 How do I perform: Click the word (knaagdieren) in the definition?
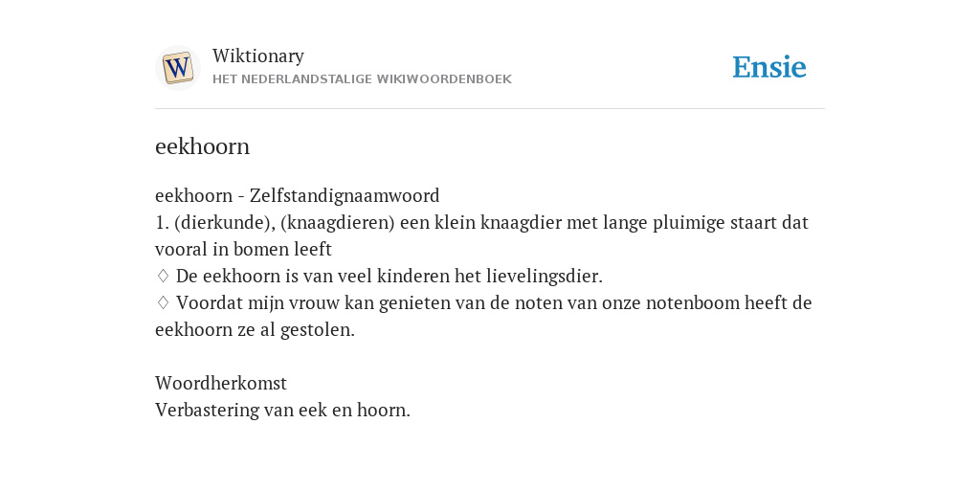pos(338,223)
